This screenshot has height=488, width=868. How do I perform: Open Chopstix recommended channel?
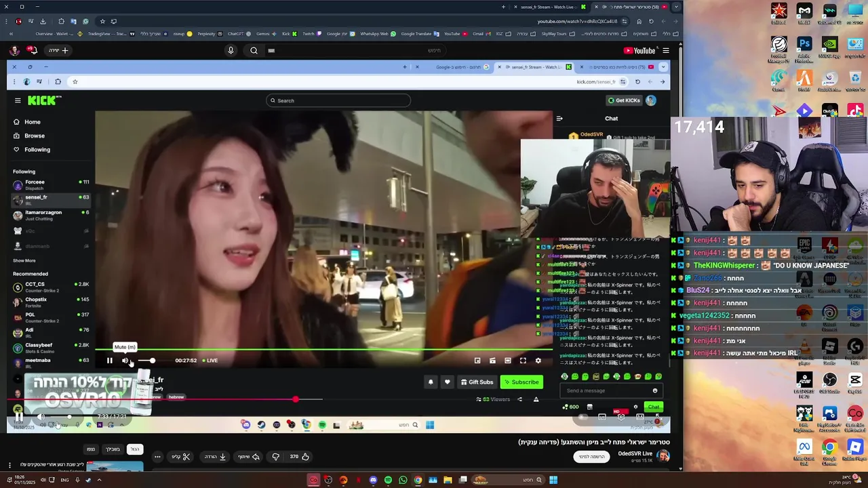click(51, 302)
